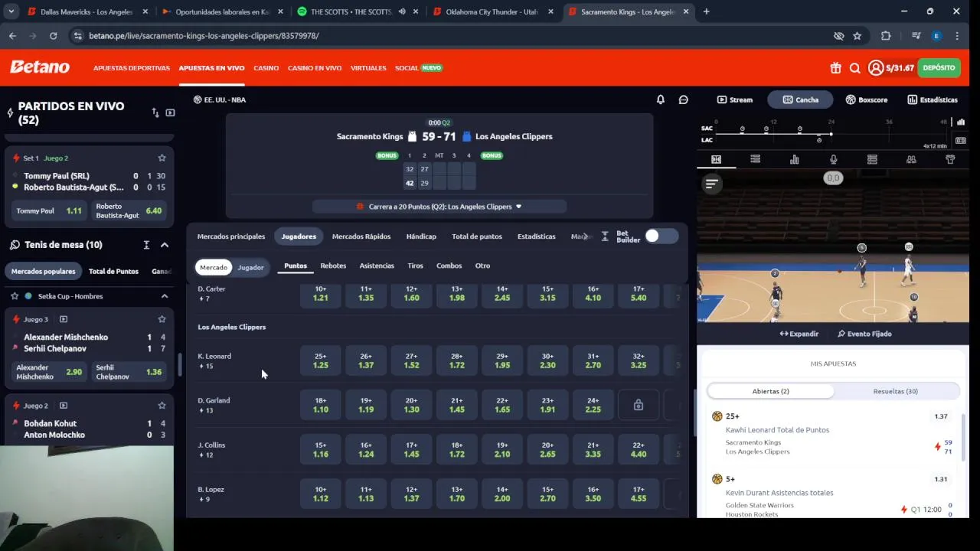Click the video icon next to Juego 2
980x551 pixels.
pyautogui.click(x=64, y=406)
